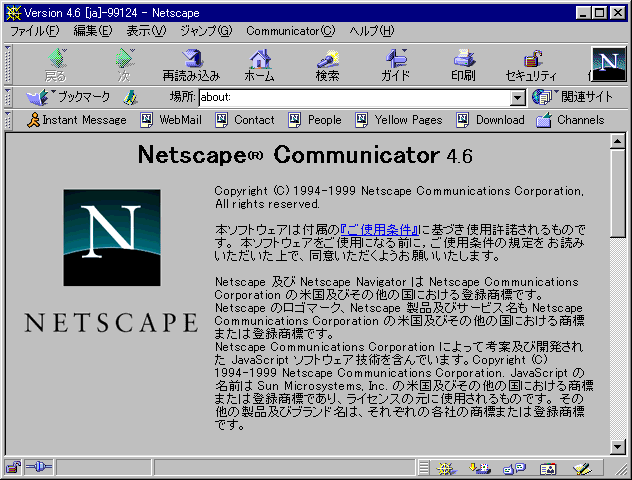The image size is (632, 480).
Task: Maximize the Netscape window
Action: [599, 13]
